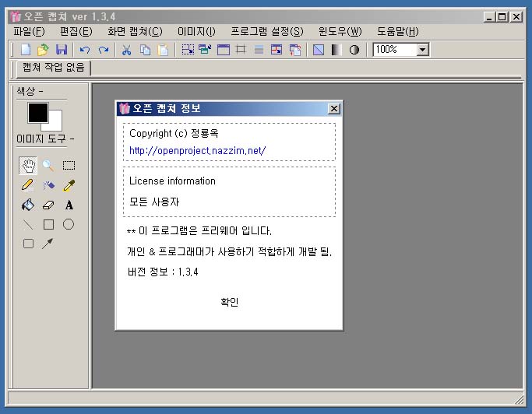Select the Text tool letter A
532x414 pixels.
point(69,205)
